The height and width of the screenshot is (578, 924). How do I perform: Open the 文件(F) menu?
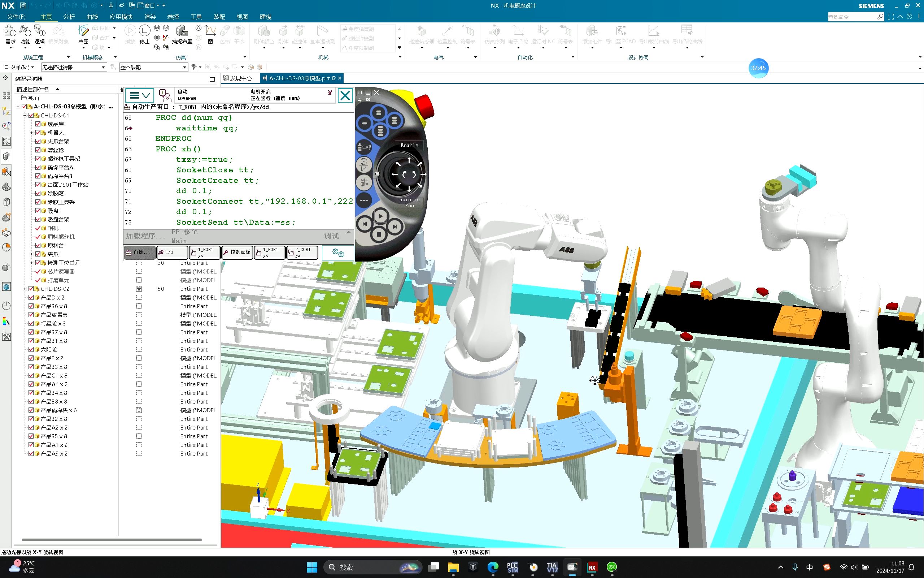[16, 17]
